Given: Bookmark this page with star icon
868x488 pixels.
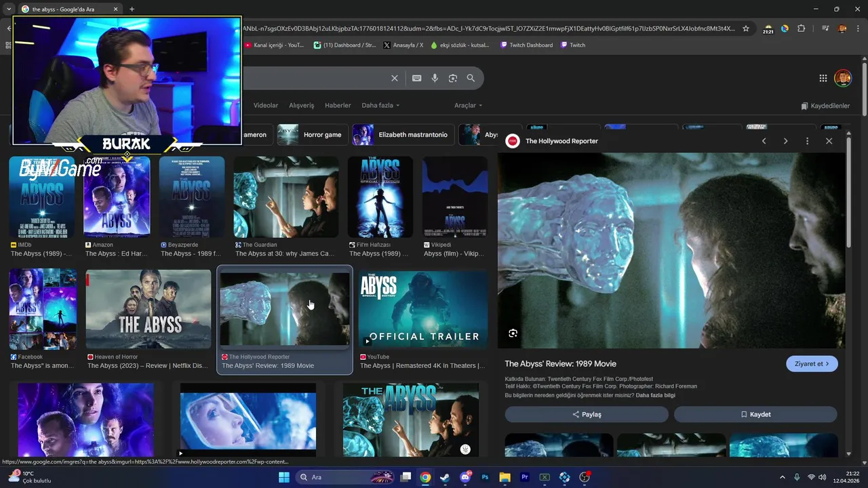Looking at the screenshot, I should [746, 28].
